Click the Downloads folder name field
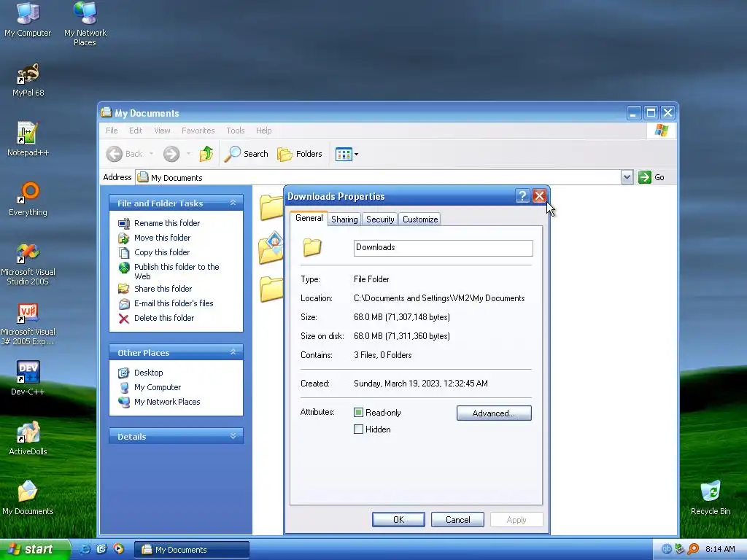This screenshot has width=747, height=560. 443,248
